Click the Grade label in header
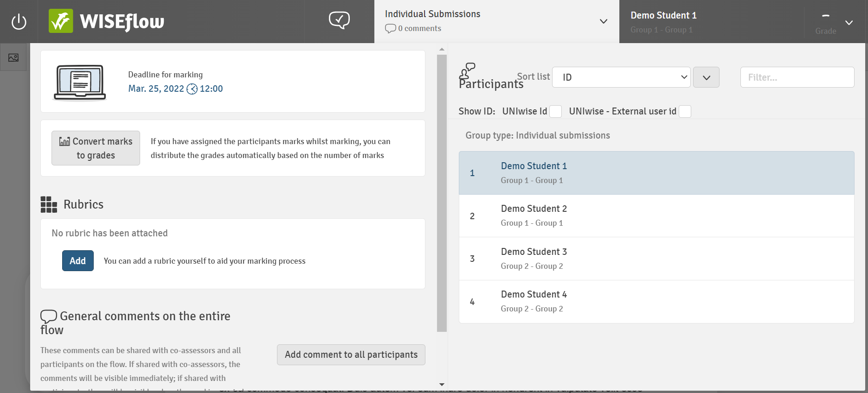868x393 pixels. (x=826, y=31)
